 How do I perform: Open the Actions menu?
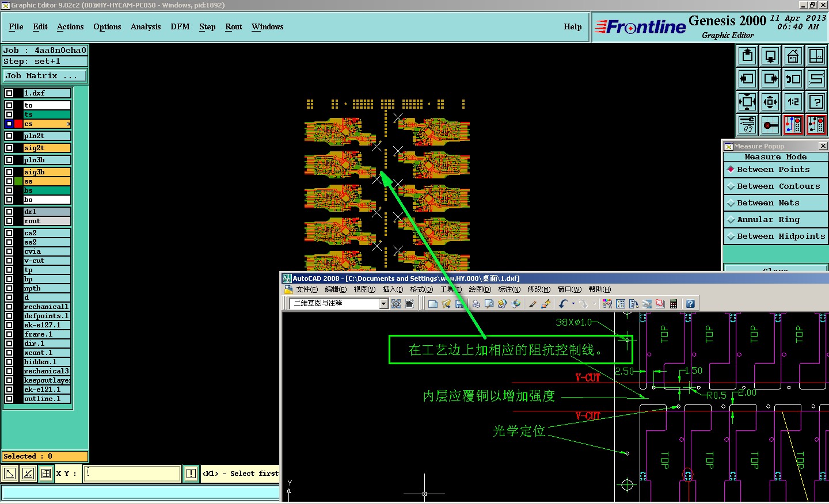70,27
